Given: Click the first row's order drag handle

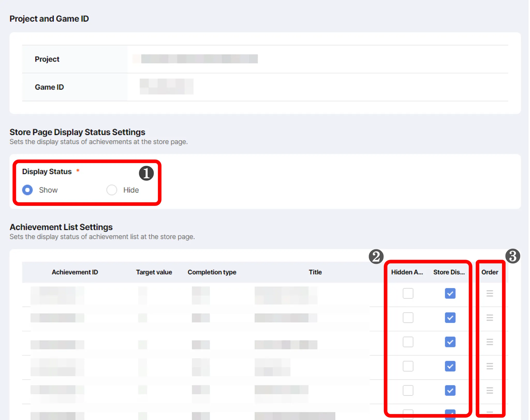Looking at the screenshot, I should (x=490, y=293).
